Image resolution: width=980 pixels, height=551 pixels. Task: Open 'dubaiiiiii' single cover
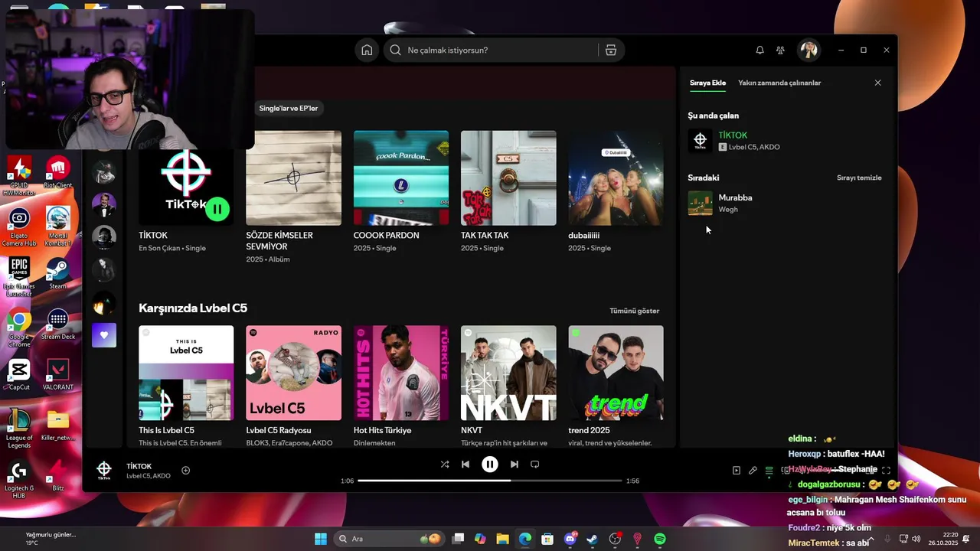coord(616,178)
